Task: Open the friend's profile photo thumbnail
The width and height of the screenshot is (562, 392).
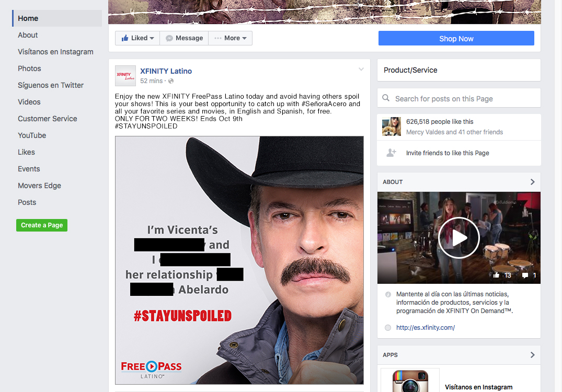Action: click(x=392, y=126)
